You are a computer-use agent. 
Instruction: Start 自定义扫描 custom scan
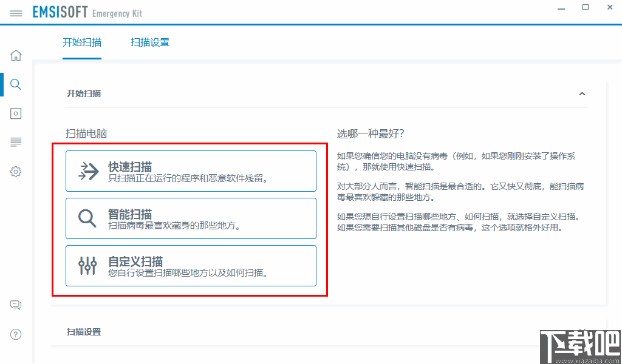tap(191, 266)
